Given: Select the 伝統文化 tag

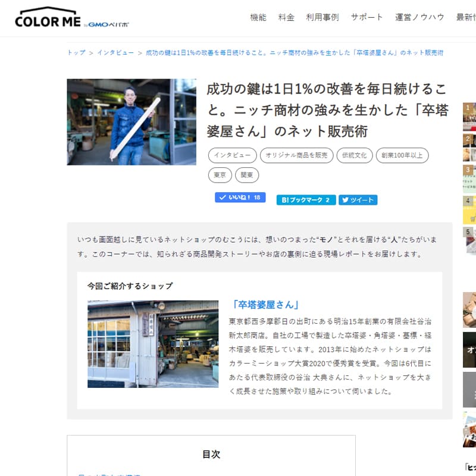Looking at the screenshot, I should coord(355,155).
